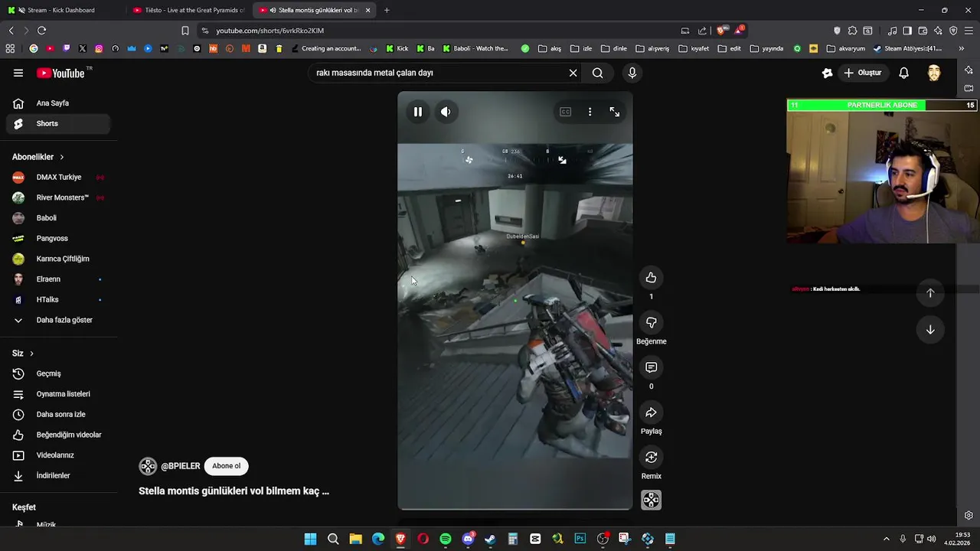Expand the Abonelikler section chevron
The height and width of the screenshot is (551, 980).
(62, 157)
